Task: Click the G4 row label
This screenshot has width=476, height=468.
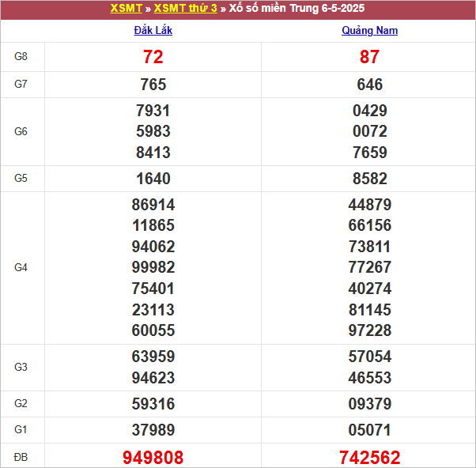Action: pyautogui.click(x=21, y=267)
